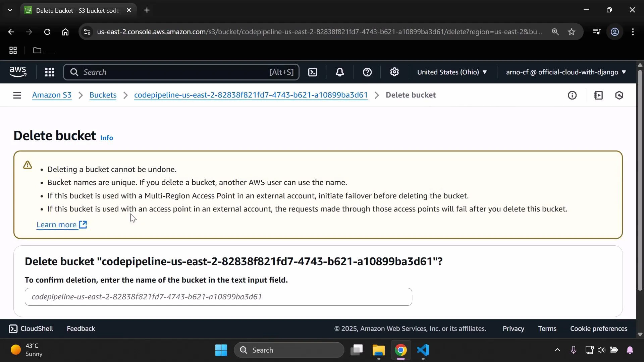Open the AWS services grid menu
The width and height of the screenshot is (644, 362).
(x=49, y=72)
